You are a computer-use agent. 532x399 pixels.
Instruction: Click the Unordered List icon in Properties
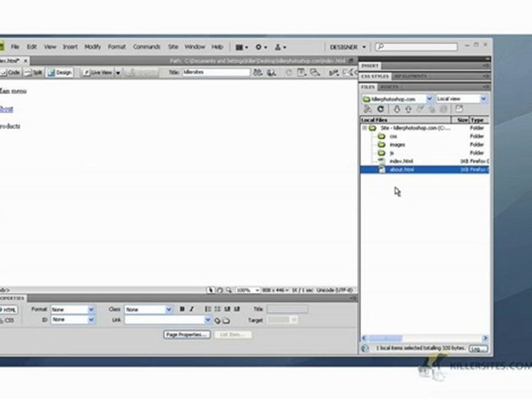208,309
